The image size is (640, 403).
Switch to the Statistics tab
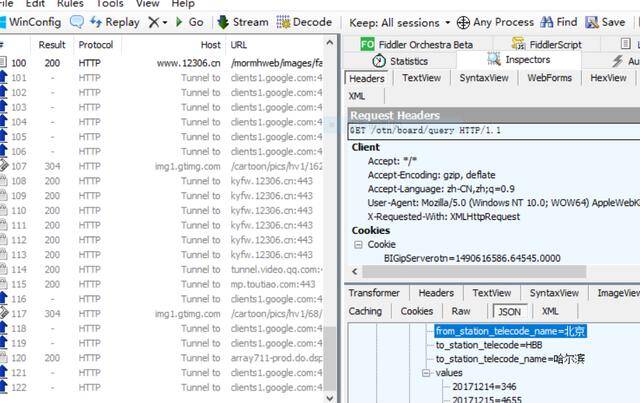[x=400, y=61]
